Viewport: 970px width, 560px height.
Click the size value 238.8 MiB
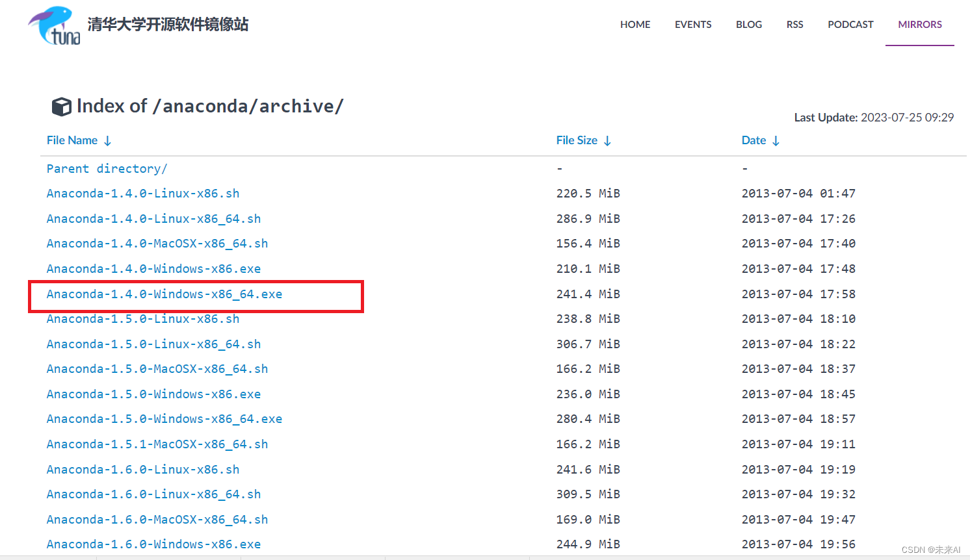pos(588,319)
